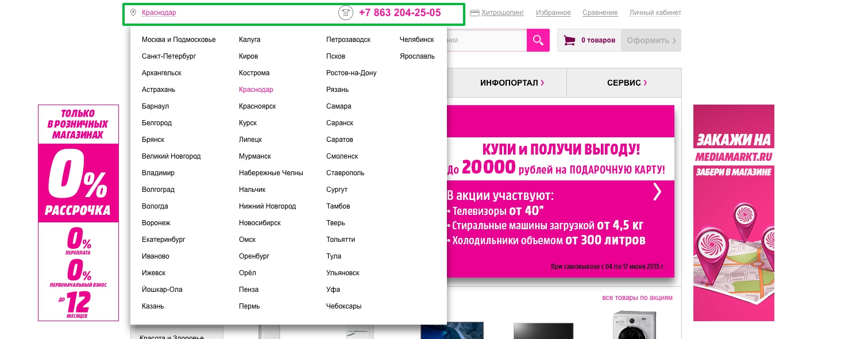Click the white arrow on the promo banner

click(x=657, y=191)
